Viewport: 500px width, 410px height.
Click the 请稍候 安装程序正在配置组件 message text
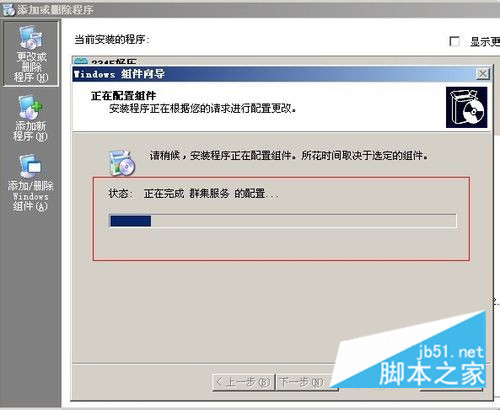[289, 155]
